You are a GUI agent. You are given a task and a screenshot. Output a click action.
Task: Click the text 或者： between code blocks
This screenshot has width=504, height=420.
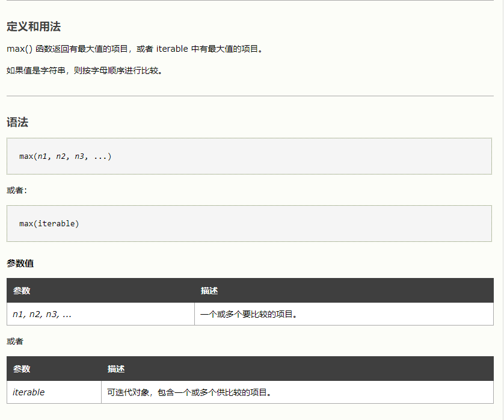17,190
